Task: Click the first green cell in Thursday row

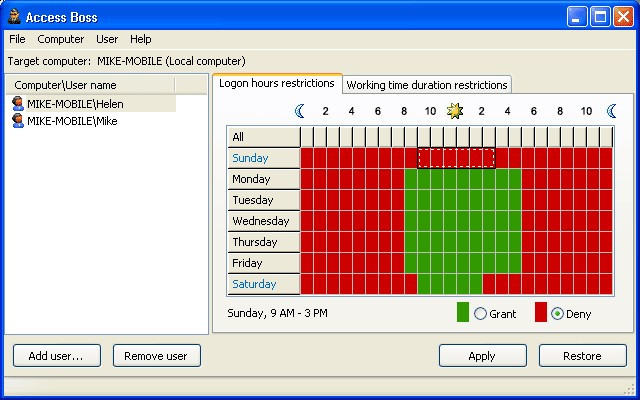Action: tap(411, 242)
